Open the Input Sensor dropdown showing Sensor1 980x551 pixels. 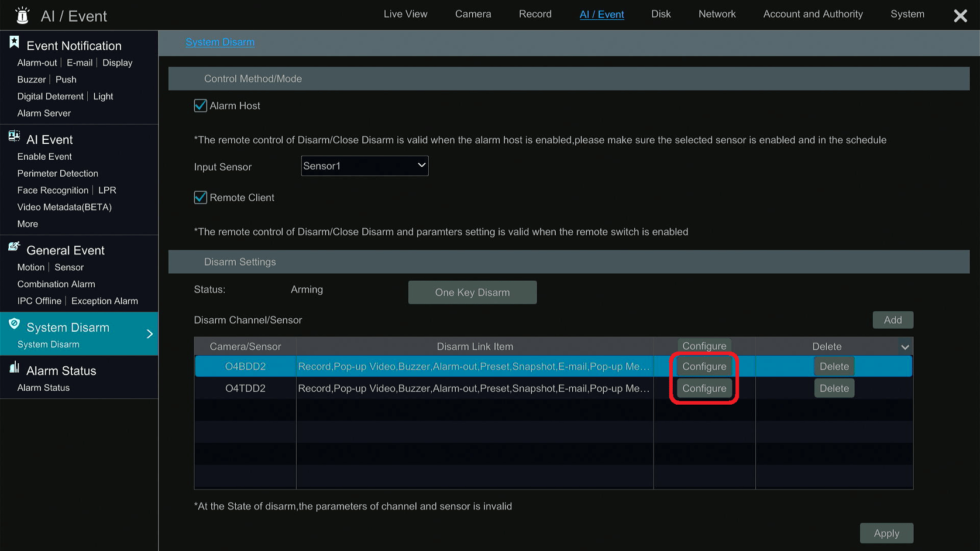coord(364,166)
